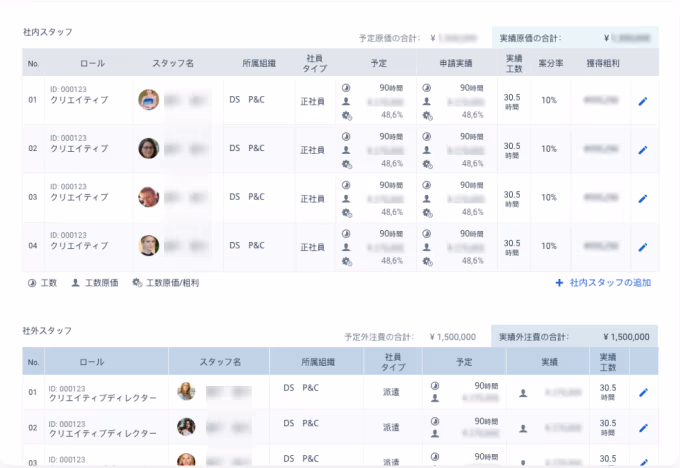
Task: Click 10% ratio in row 03
Action: coord(549,197)
